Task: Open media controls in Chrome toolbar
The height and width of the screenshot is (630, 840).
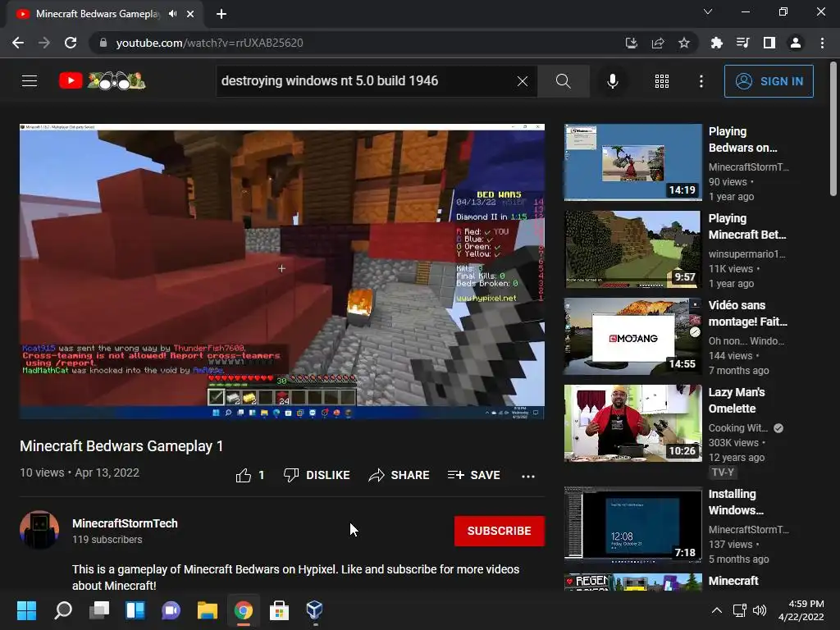Action: [742, 43]
